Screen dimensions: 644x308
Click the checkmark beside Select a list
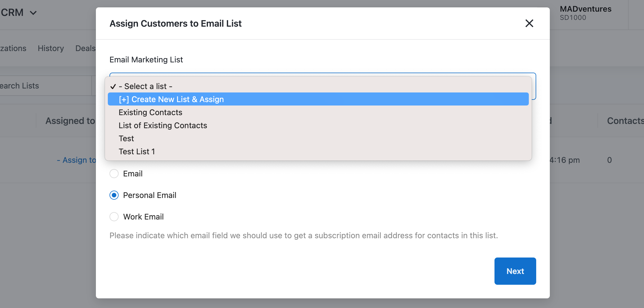click(x=113, y=87)
